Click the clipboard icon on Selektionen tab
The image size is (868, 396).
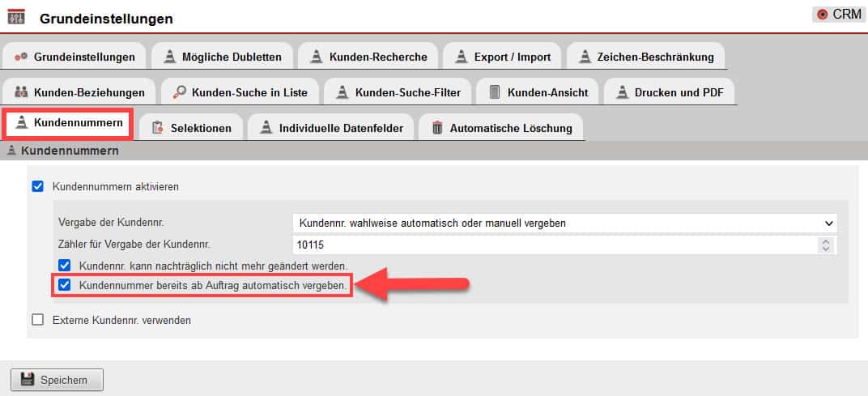pos(157,128)
